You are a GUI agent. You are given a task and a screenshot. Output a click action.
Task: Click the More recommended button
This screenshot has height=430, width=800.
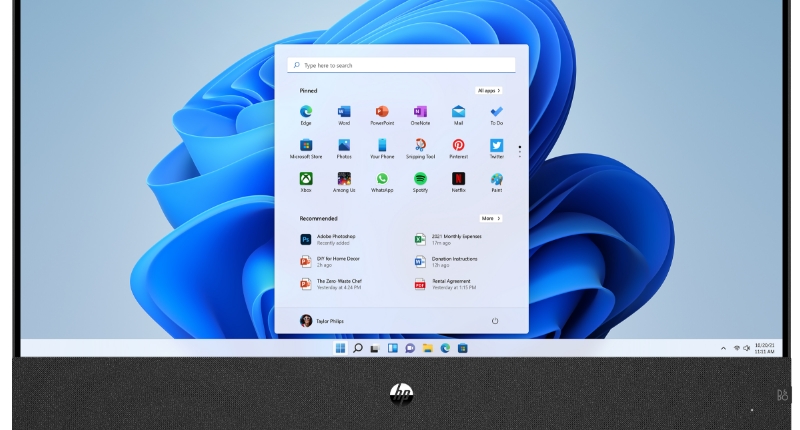point(491,218)
